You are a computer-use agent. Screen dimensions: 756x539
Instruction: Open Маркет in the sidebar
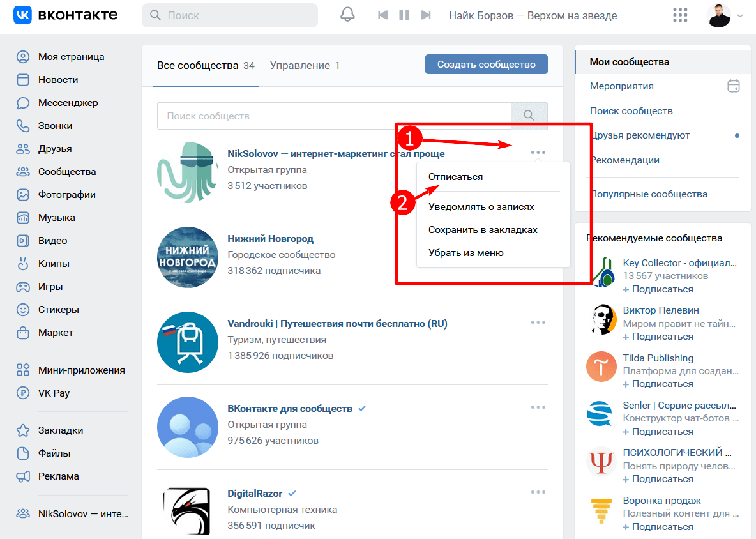(56, 333)
